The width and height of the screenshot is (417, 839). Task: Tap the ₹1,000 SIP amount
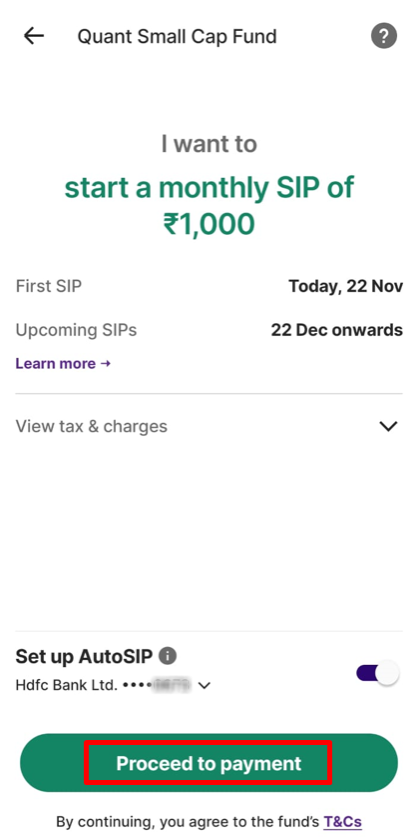click(209, 224)
